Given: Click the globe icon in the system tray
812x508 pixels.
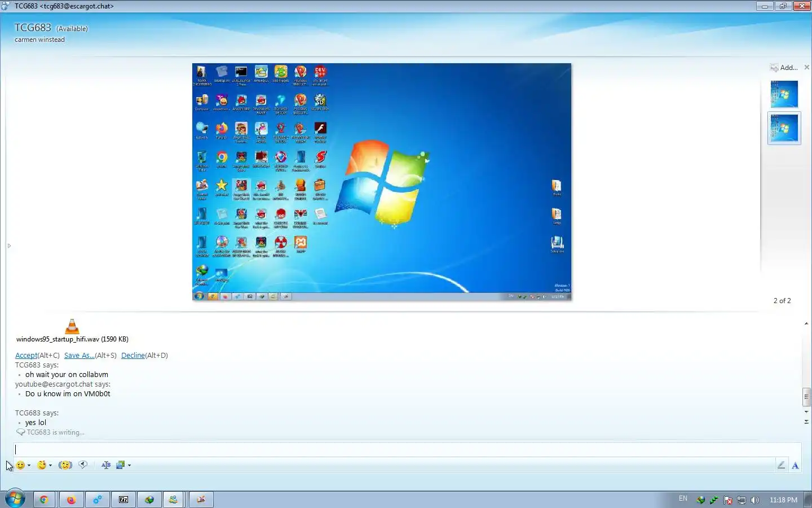Looking at the screenshot, I should point(701,500).
